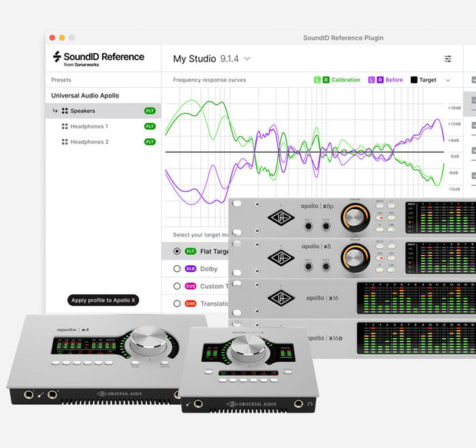Click the FLT badge on the Speakers row
Image resolution: width=476 pixels, height=448 pixels.
point(150,111)
